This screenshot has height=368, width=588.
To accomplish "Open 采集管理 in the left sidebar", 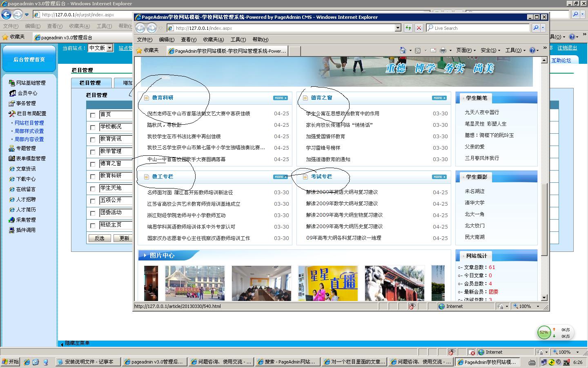I will (x=26, y=220).
